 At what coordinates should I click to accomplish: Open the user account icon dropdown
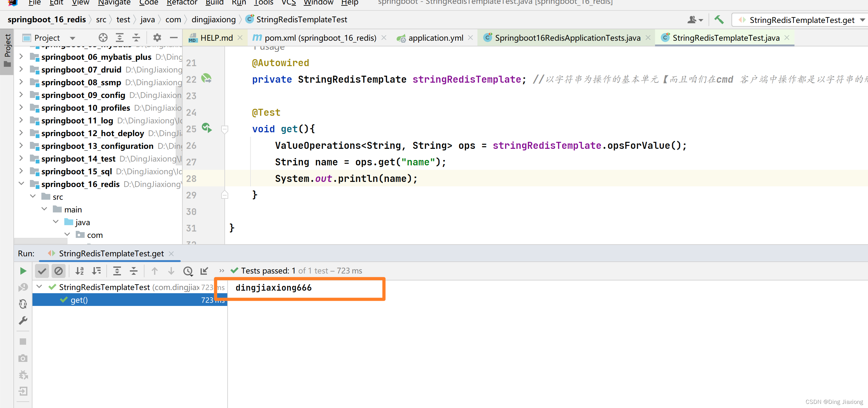coord(695,20)
